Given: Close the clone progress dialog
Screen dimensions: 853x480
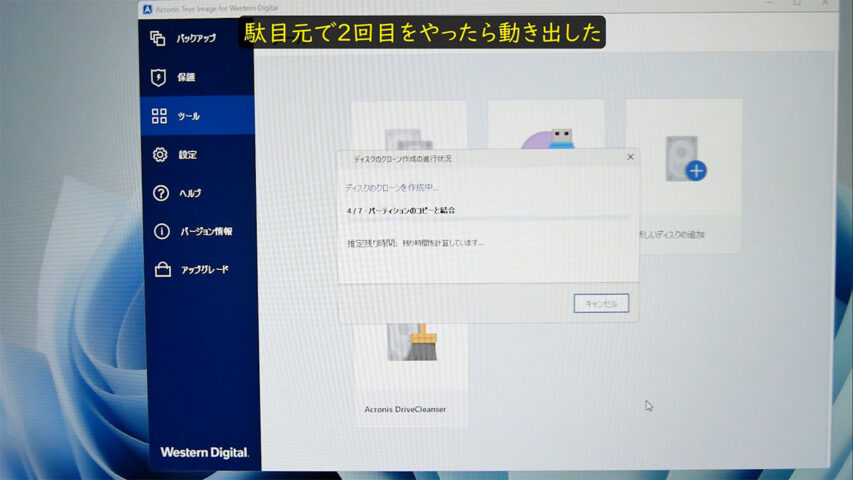Looking at the screenshot, I should click(x=630, y=157).
